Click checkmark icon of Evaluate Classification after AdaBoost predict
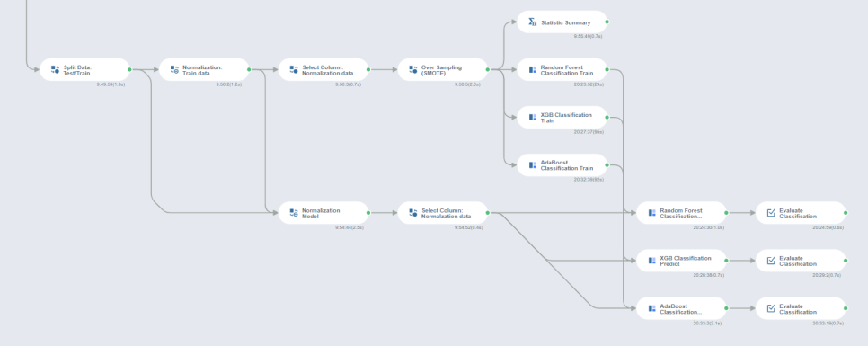 (x=771, y=308)
